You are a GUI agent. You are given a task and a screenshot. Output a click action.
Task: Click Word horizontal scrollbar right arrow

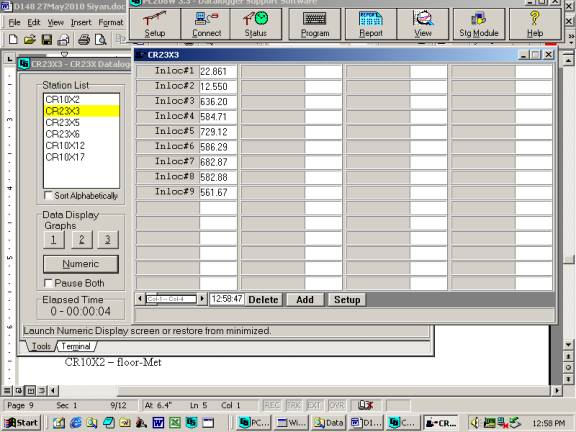557,390
